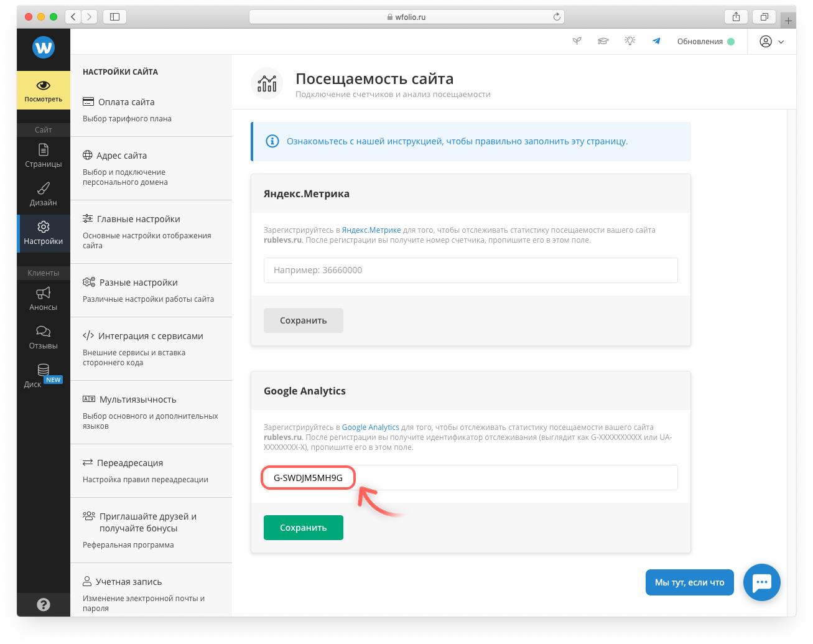813x644 pixels.
Task: Click the Мы тут, если что button
Action: pos(690,582)
